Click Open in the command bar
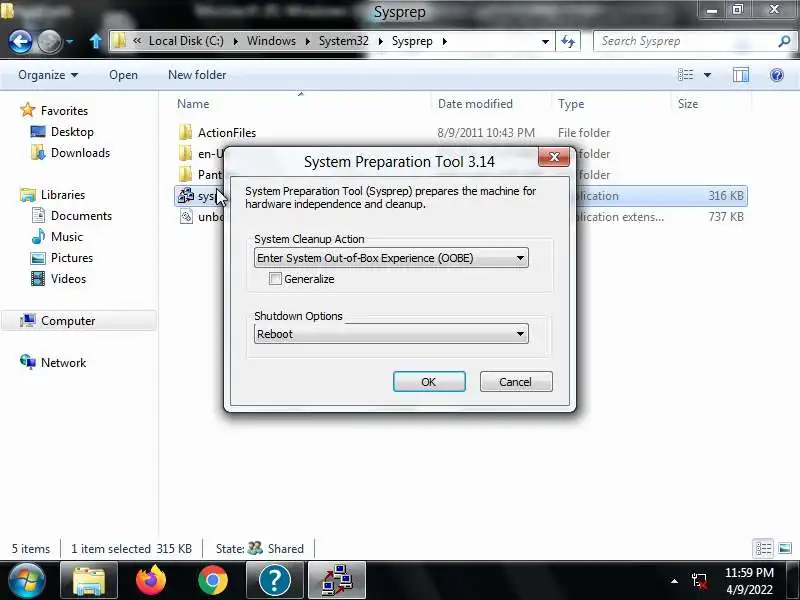The width and height of the screenshot is (800, 600). coord(123,75)
